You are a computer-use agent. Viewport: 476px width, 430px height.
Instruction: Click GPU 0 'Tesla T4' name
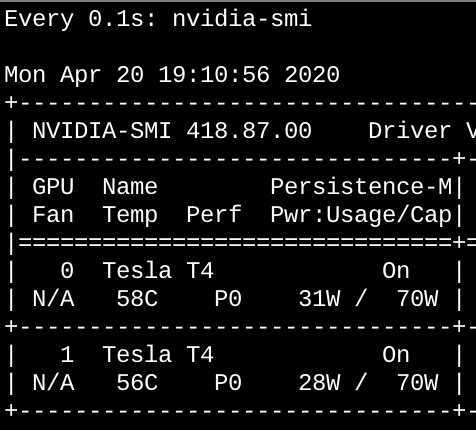pos(158,270)
